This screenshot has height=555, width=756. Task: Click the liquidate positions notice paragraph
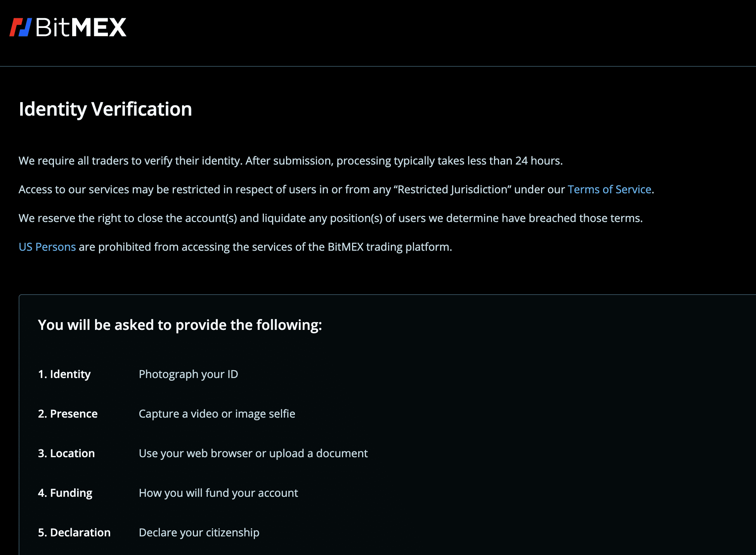click(331, 218)
